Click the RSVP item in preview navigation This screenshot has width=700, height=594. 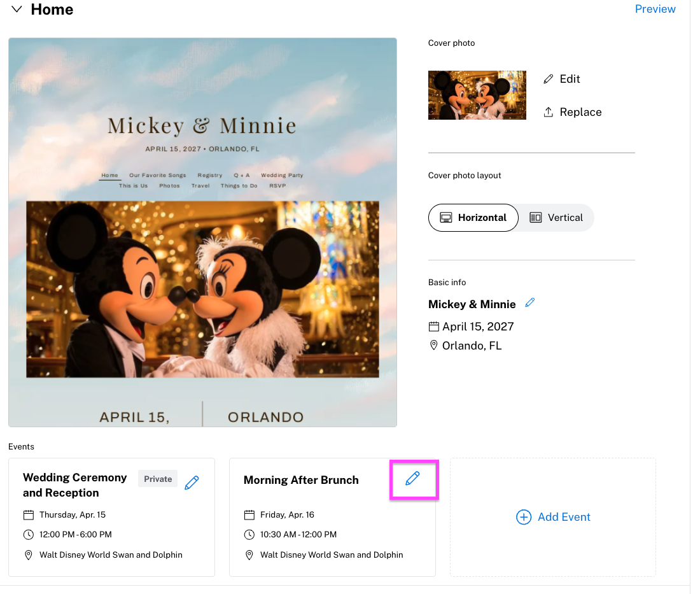(277, 186)
